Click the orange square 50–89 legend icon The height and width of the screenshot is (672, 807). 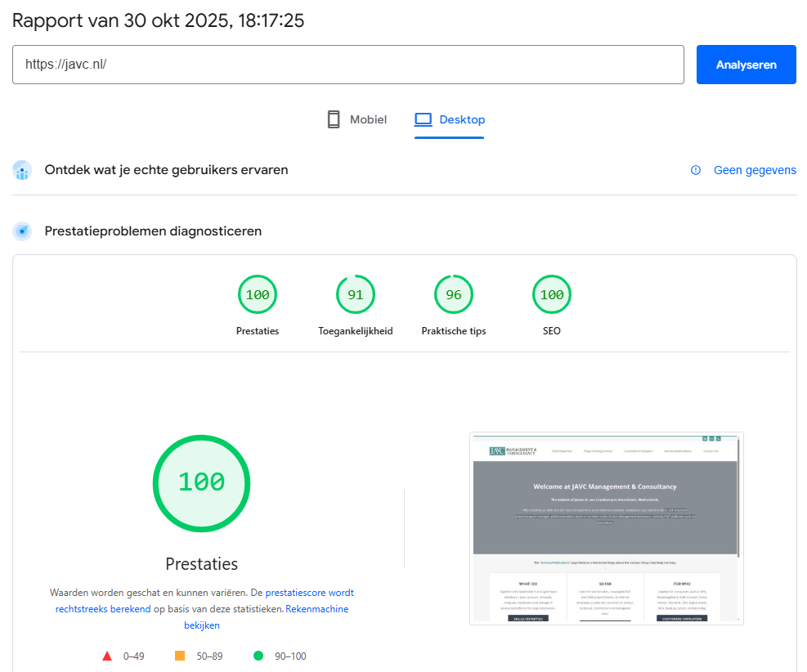point(180,656)
